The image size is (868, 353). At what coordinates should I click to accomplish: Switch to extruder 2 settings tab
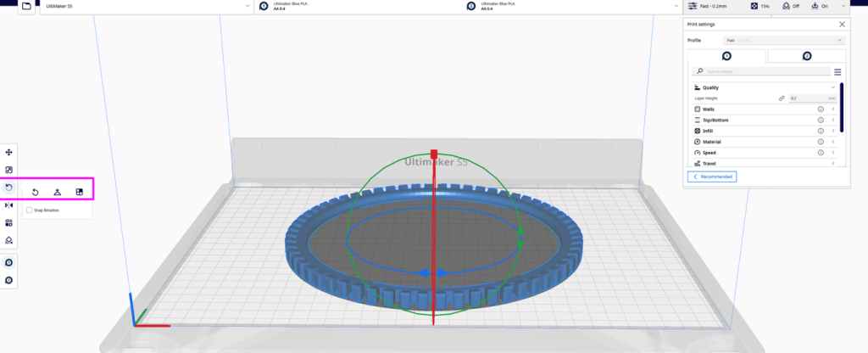point(807,56)
